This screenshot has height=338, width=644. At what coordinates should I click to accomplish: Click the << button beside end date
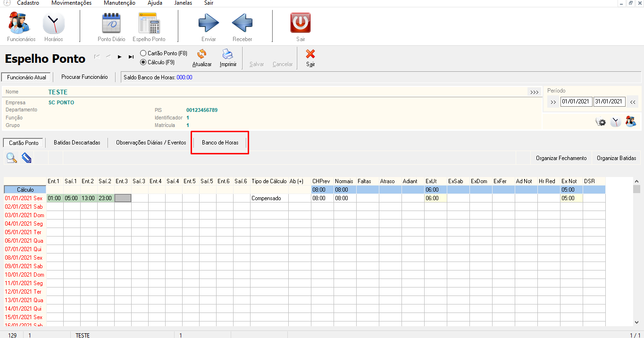click(633, 102)
